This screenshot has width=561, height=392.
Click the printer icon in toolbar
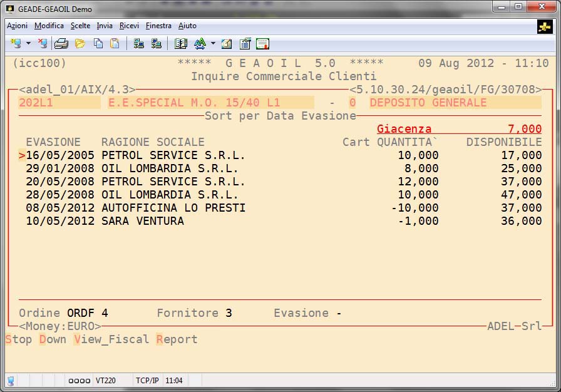61,44
